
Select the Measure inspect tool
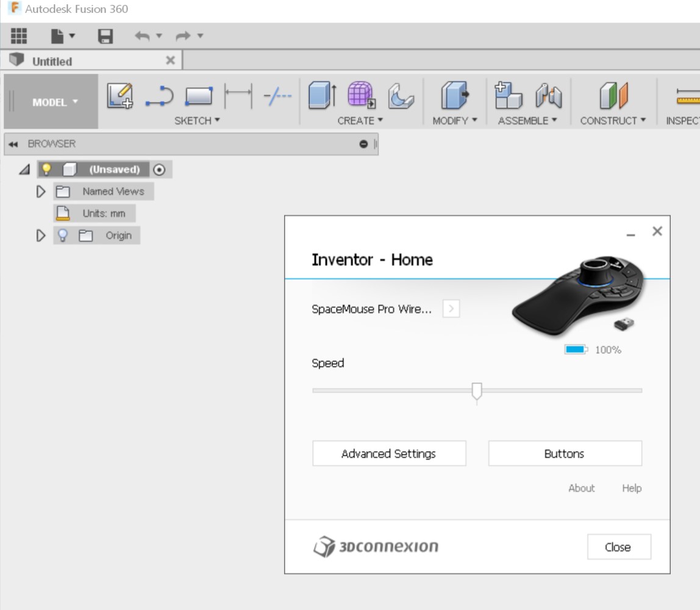pos(688,96)
